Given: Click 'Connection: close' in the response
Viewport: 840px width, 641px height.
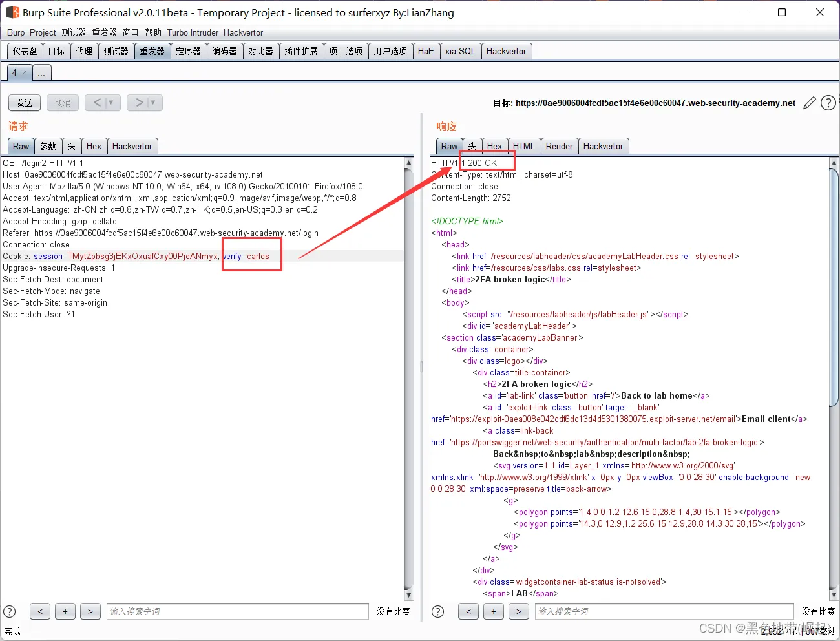Looking at the screenshot, I should (465, 186).
